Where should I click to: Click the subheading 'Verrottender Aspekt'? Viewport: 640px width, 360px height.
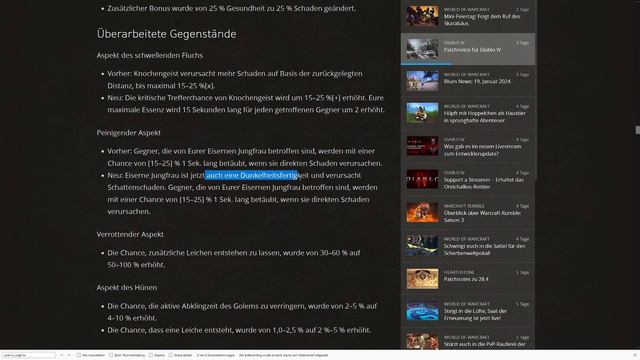click(x=130, y=234)
